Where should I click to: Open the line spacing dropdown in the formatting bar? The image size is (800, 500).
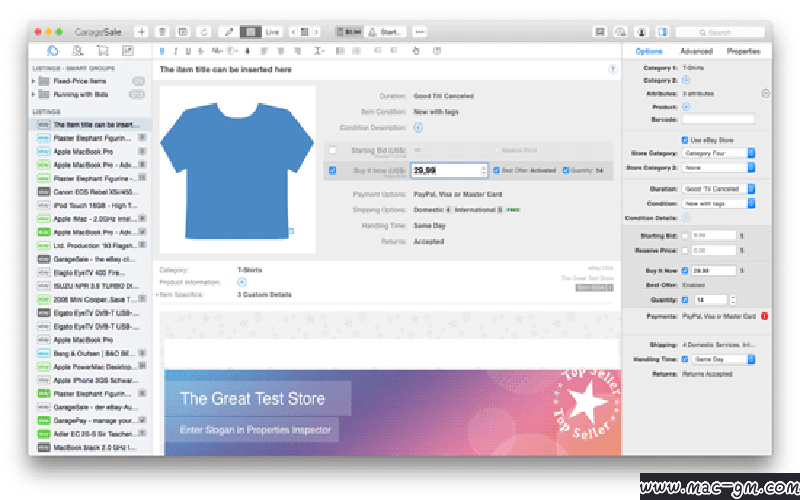click(319, 51)
